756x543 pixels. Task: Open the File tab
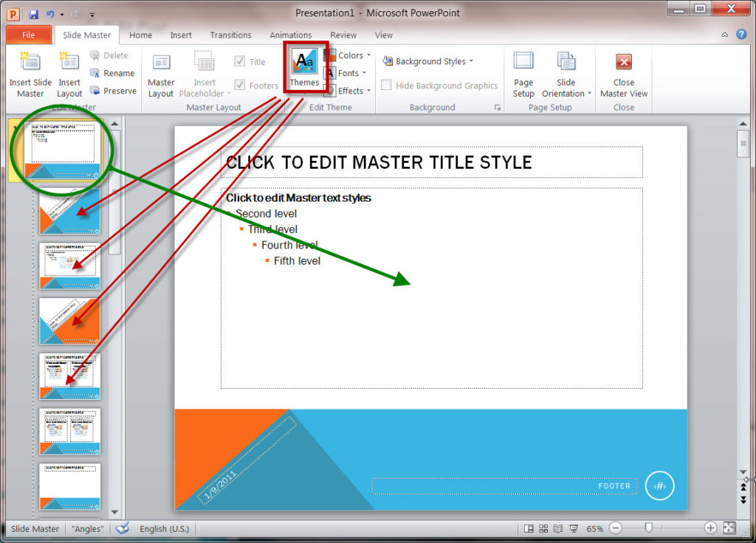29,35
